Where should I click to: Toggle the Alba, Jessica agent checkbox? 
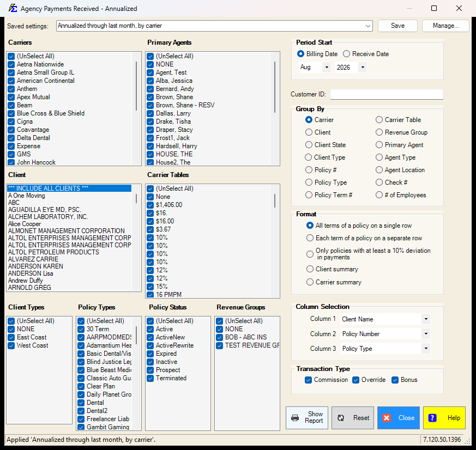click(x=150, y=81)
